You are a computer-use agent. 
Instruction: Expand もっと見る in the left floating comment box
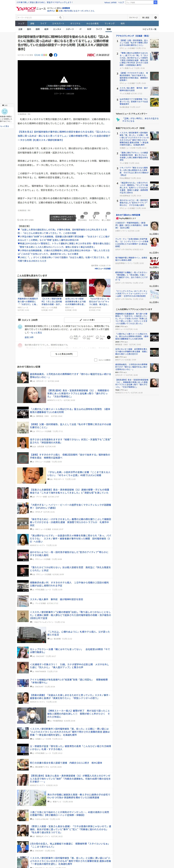click(x=5, y=126)
